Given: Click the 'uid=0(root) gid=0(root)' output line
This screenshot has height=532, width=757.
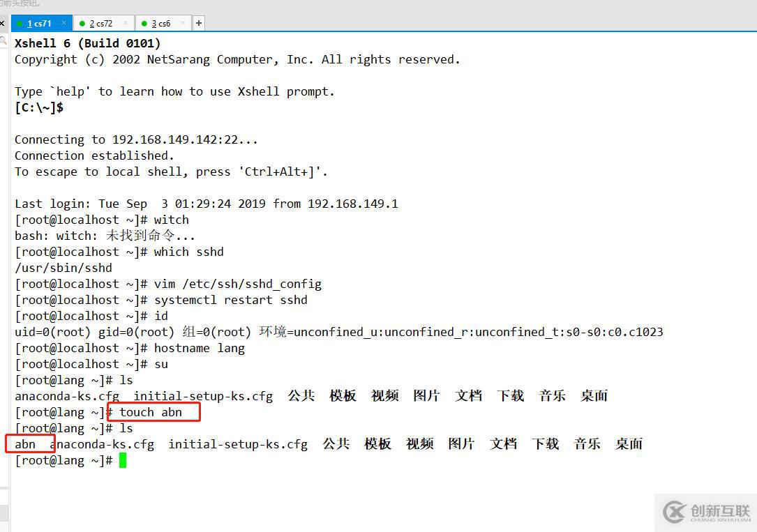Looking at the screenshot, I should [x=339, y=332].
